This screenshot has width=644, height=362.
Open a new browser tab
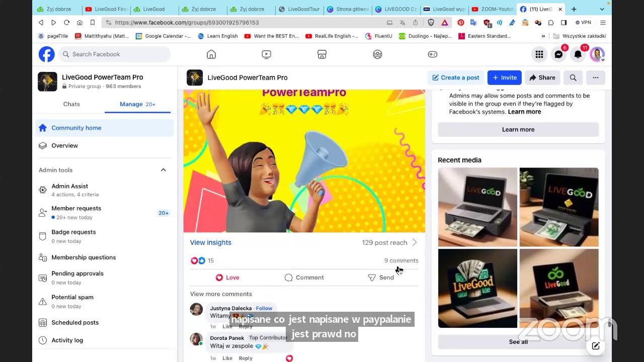pos(574,9)
